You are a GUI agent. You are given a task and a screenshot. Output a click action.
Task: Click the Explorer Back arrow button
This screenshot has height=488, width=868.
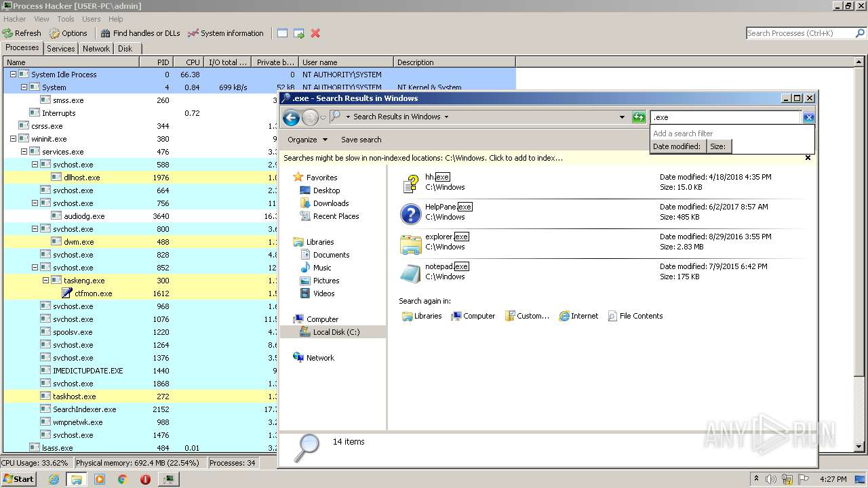tap(292, 118)
